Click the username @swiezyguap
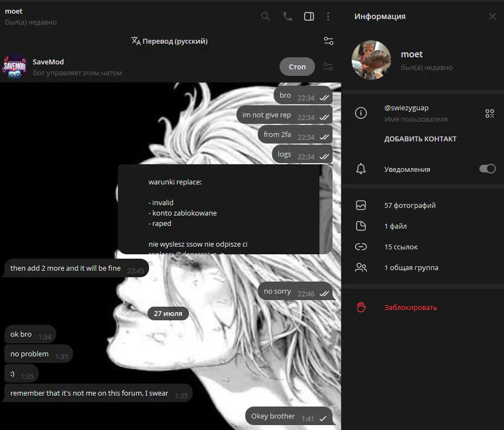The image size is (504, 430). coord(406,108)
